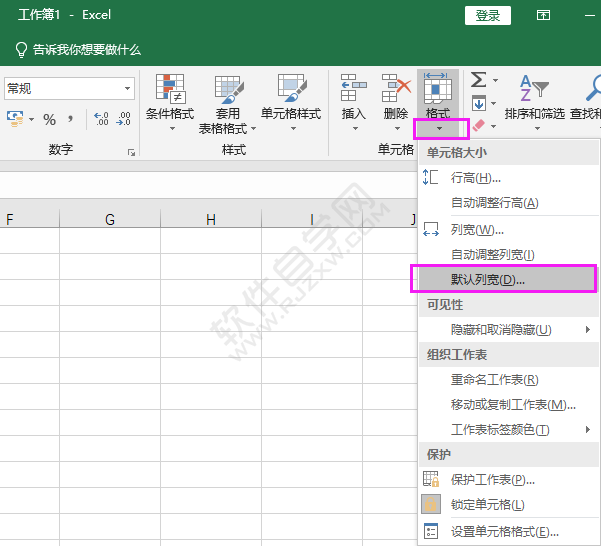The width and height of the screenshot is (601, 546).
Task: Apply comma style format
Action: tap(70, 119)
